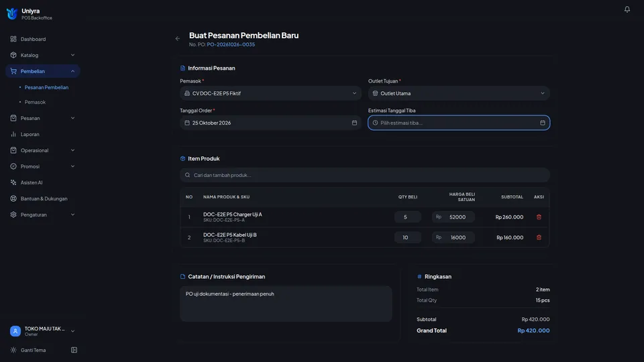
Task: Click the 2 item total value
Action: (x=543, y=290)
